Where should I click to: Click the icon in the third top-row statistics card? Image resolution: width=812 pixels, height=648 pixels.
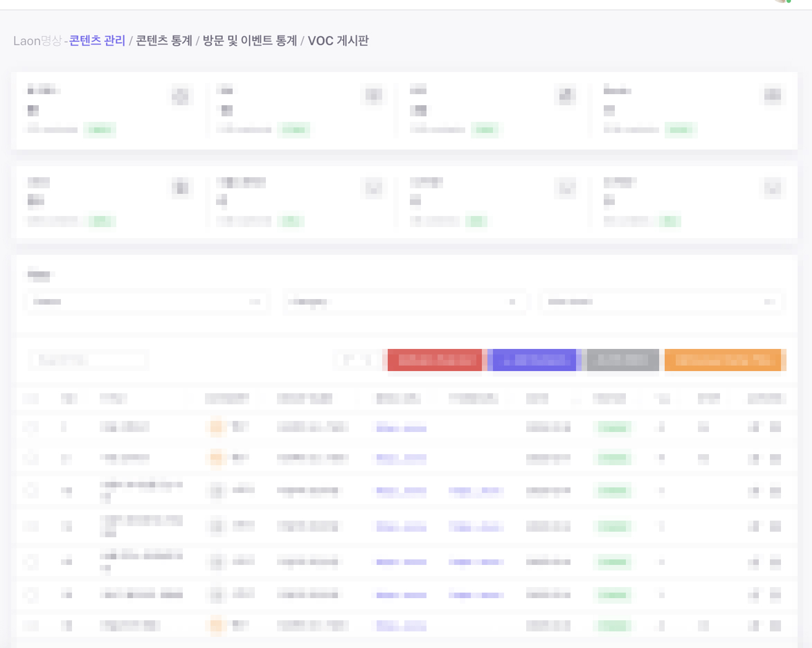(566, 96)
